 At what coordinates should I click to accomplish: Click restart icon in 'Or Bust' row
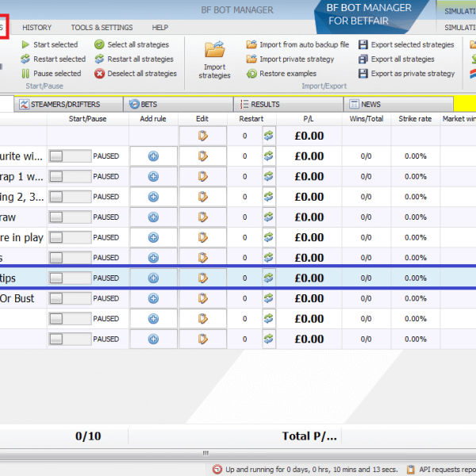268,298
